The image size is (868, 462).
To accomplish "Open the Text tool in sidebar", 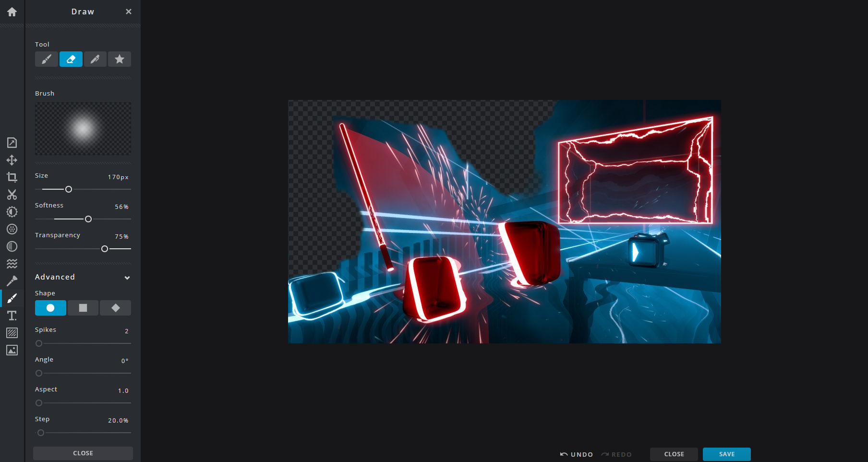I will (12, 316).
